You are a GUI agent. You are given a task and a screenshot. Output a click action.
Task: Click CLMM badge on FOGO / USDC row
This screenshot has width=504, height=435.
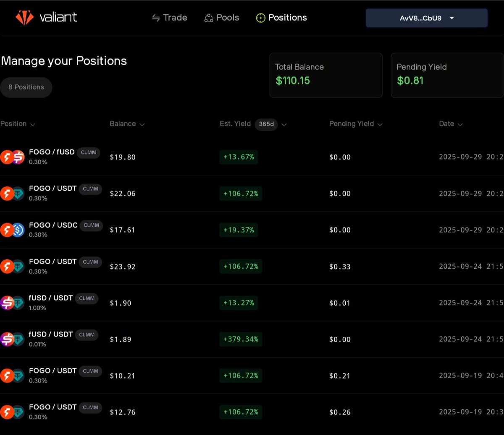(x=91, y=225)
